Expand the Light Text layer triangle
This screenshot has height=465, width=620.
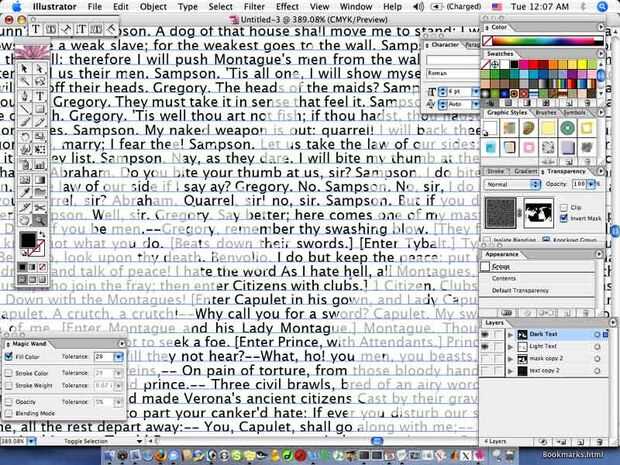tap(510, 347)
